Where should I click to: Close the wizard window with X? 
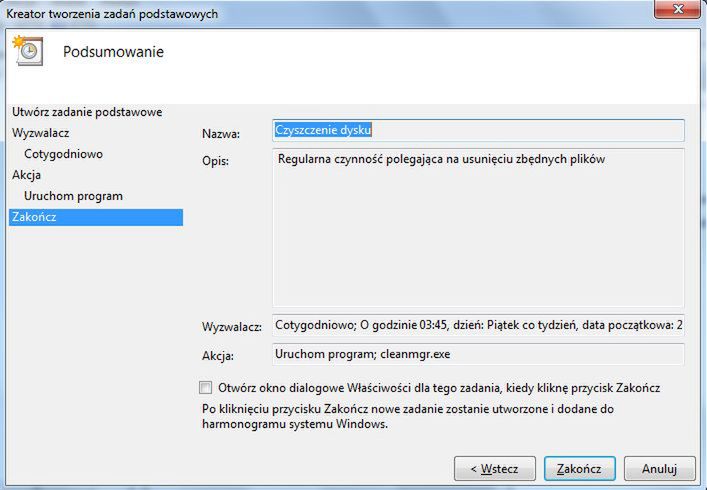(x=678, y=9)
